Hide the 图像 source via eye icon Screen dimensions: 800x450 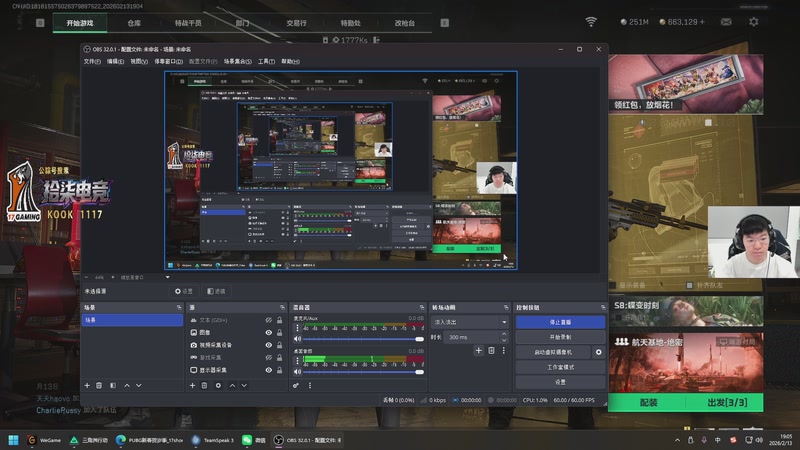point(268,332)
